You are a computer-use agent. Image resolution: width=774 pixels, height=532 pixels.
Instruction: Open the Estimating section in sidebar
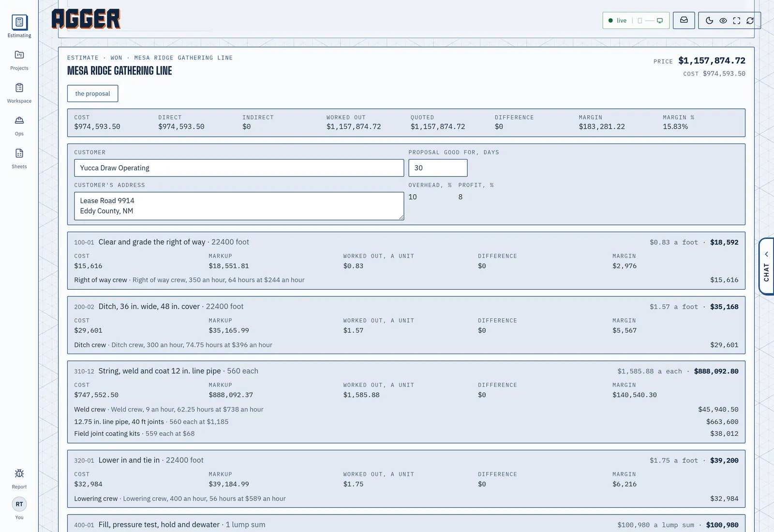[x=19, y=26]
